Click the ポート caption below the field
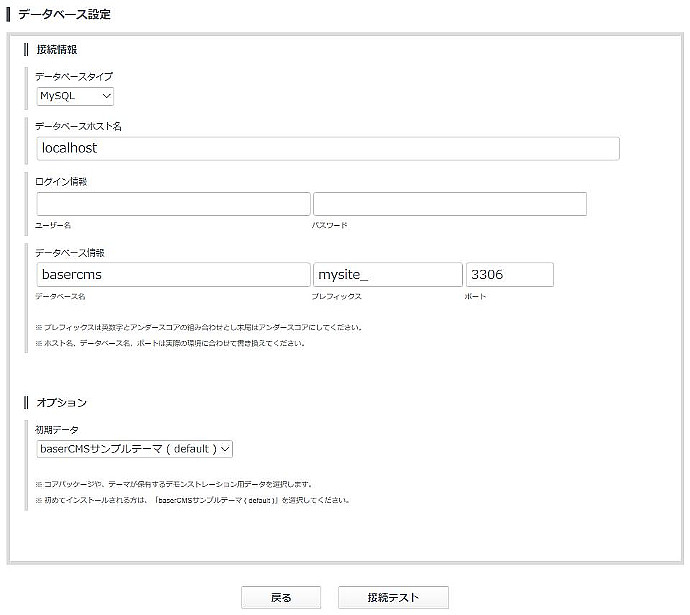Image resolution: width=690 pixels, height=615 pixels. (x=476, y=297)
